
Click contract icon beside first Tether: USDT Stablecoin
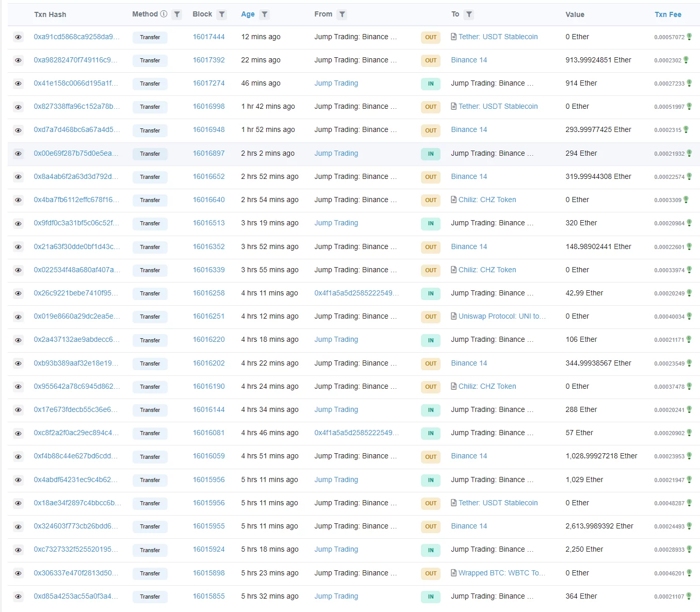pos(453,37)
